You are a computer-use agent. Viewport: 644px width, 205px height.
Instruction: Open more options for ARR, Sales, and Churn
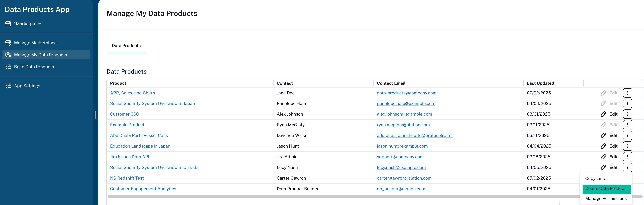(x=627, y=93)
